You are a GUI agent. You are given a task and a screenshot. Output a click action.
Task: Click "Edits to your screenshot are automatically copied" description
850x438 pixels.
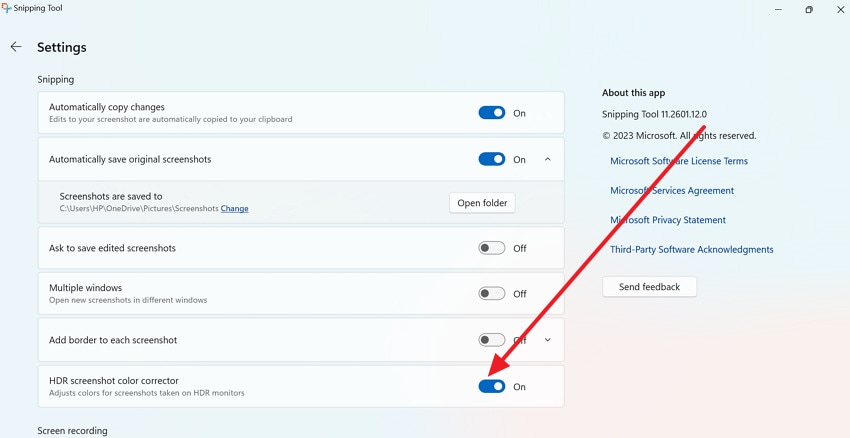[170, 119]
